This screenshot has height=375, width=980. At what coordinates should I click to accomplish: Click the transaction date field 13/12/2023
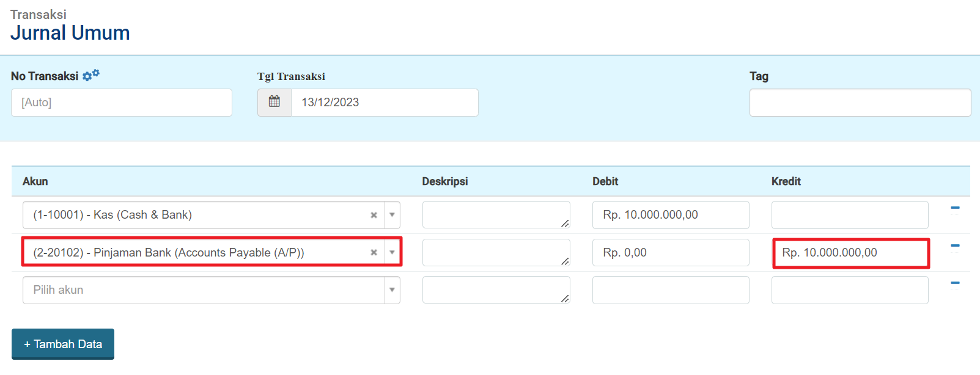(384, 103)
